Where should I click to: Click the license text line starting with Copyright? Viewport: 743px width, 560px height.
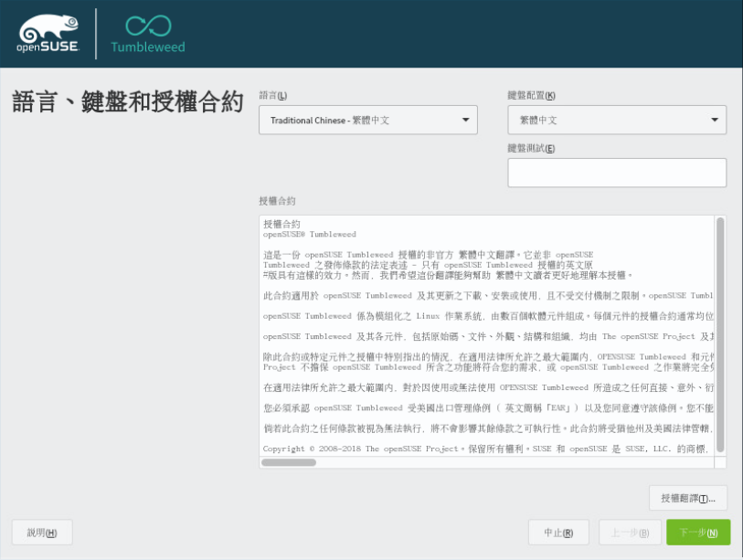click(x=485, y=449)
